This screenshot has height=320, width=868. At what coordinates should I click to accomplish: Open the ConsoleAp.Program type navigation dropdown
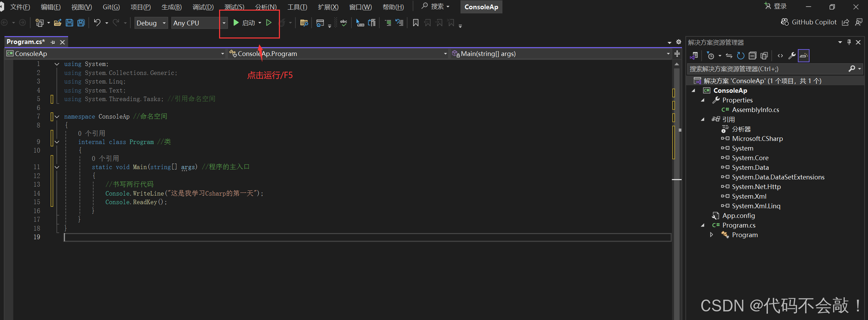[x=339, y=54]
